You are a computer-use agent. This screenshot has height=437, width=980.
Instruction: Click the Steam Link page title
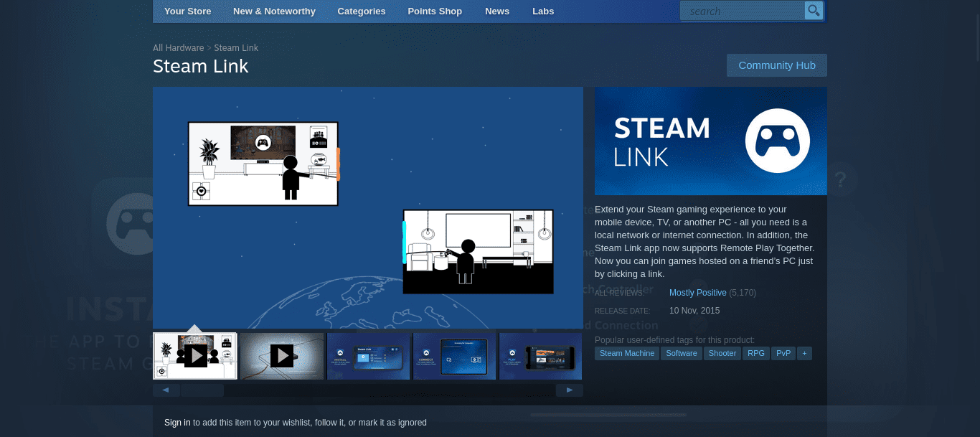click(x=201, y=66)
